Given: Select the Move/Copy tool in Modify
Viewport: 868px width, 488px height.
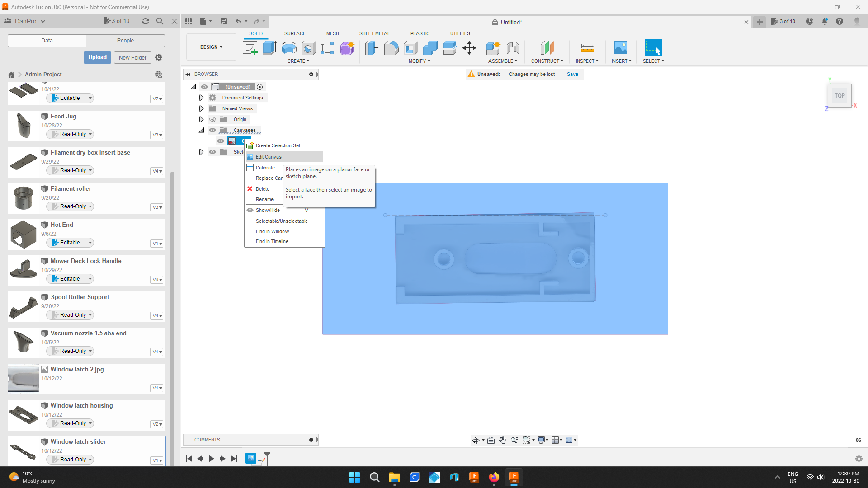Looking at the screenshot, I should 469,48.
